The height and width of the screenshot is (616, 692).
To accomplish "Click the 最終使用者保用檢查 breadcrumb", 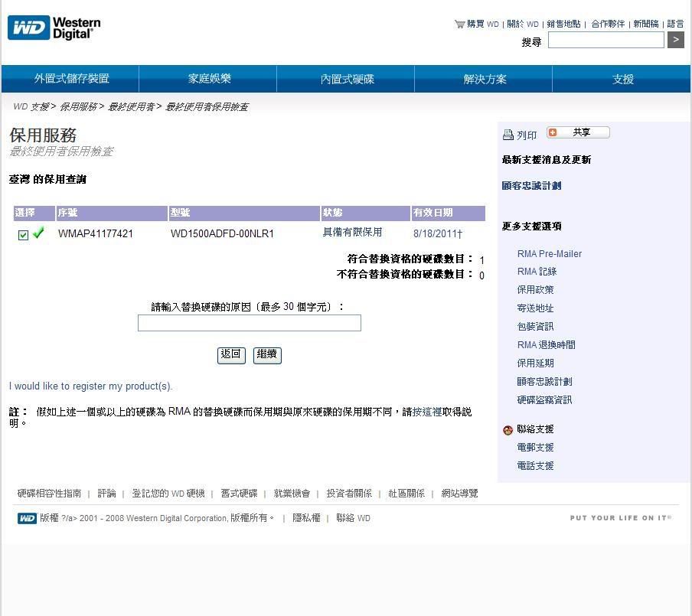I will 207,107.
